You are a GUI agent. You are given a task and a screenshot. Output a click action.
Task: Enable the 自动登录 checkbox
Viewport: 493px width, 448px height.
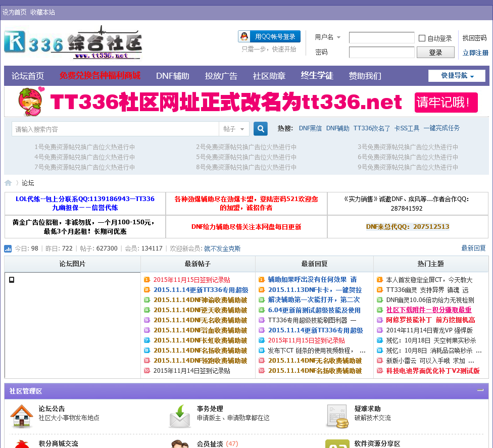pos(422,38)
